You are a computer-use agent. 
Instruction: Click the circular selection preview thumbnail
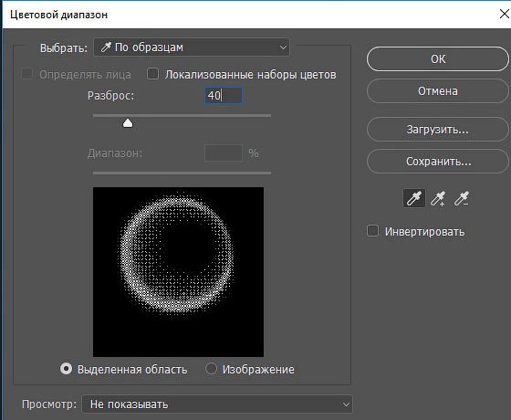(178, 272)
